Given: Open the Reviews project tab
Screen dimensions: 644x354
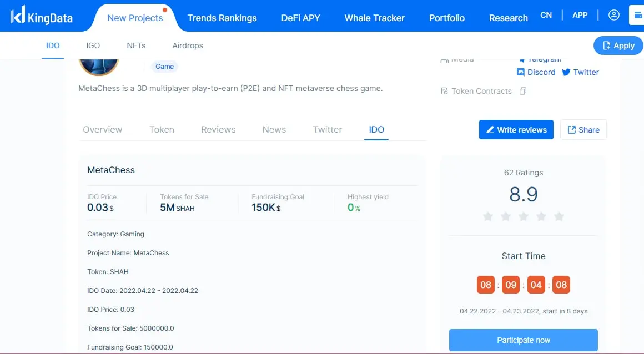Looking at the screenshot, I should click(x=218, y=130).
